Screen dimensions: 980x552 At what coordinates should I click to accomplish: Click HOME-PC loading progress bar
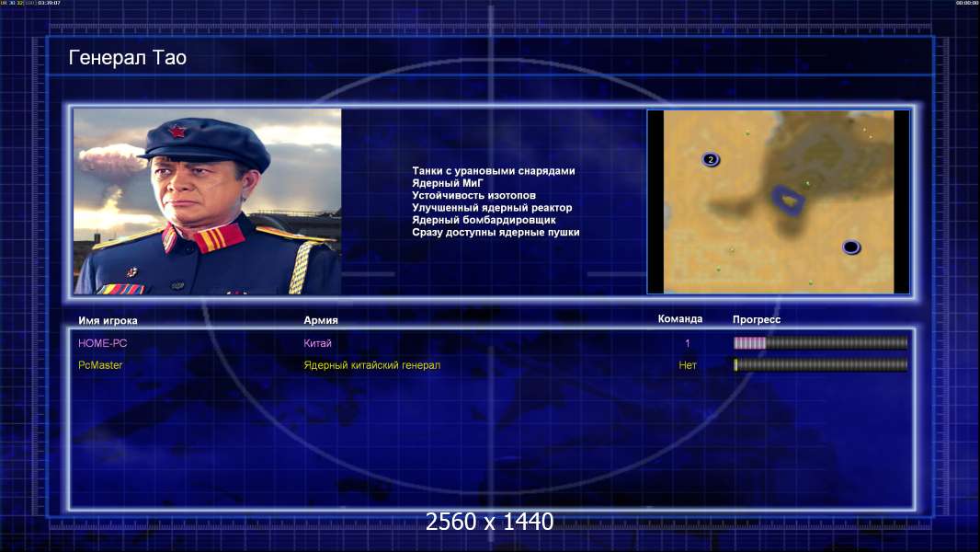pyautogui.click(x=821, y=342)
